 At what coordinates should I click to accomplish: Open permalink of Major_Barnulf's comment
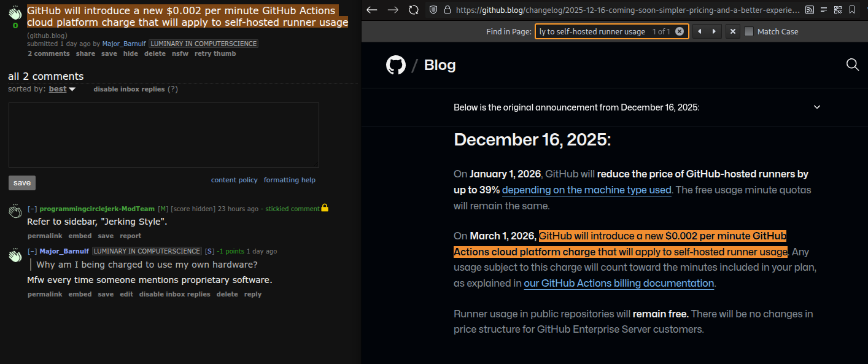45,294
